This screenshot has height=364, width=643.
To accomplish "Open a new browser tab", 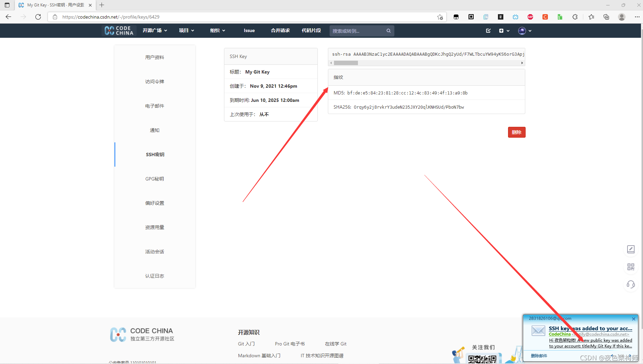I will (x=102, y=5).
